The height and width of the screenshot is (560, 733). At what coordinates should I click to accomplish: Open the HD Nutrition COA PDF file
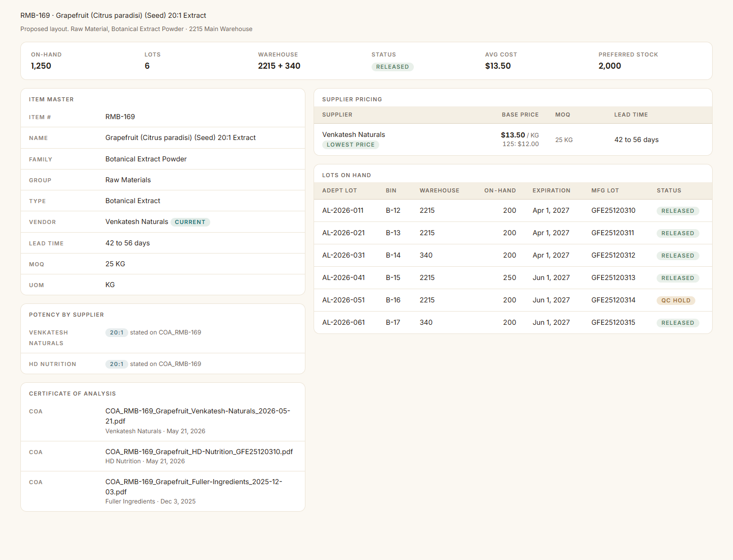coord(199,452)
